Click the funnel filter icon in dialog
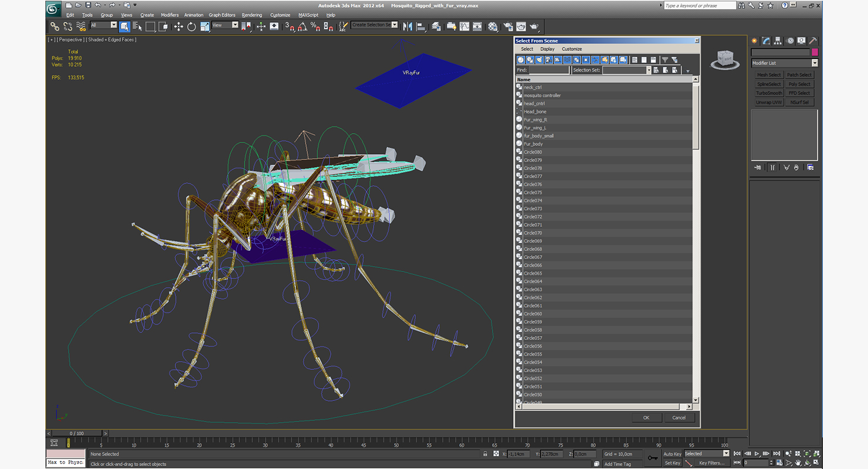Screen dimensions: 868x469 point(664,60)
